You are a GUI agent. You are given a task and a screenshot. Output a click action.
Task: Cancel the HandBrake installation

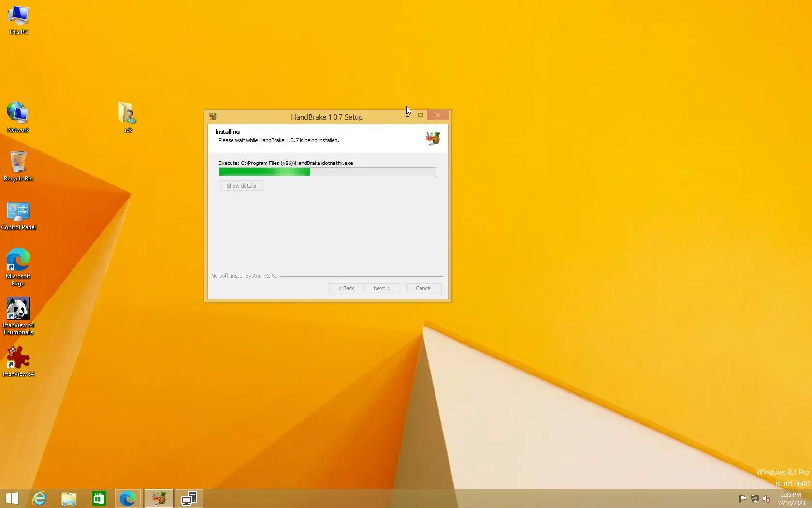pyautogui.click(x=423, y=288)
